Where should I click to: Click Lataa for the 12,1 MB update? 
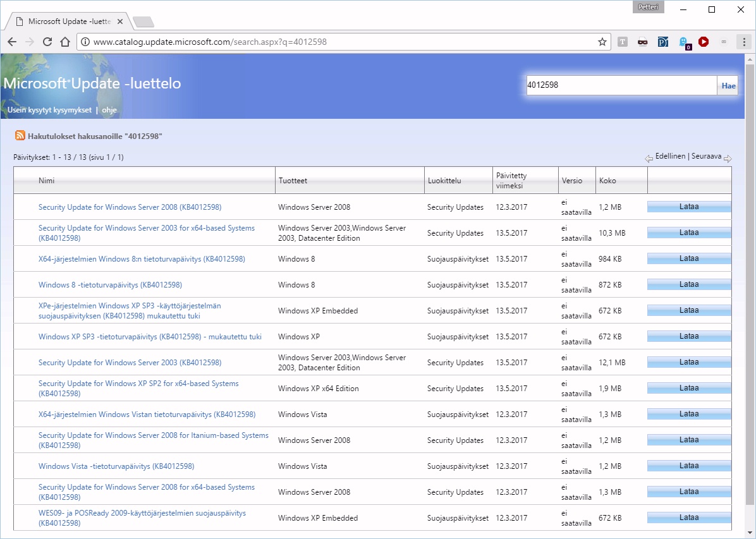click(x=689, y=362)
